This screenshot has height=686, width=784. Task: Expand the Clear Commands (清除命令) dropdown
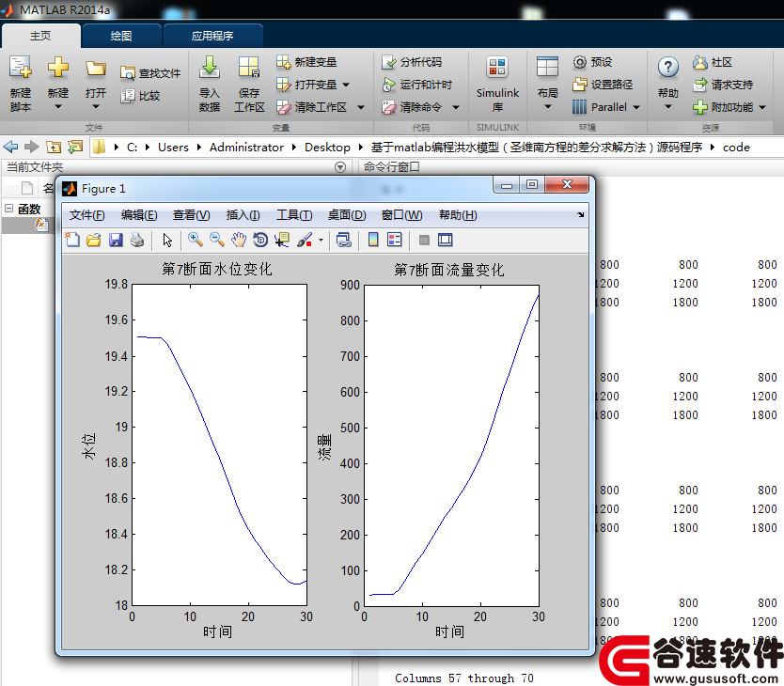456,107
